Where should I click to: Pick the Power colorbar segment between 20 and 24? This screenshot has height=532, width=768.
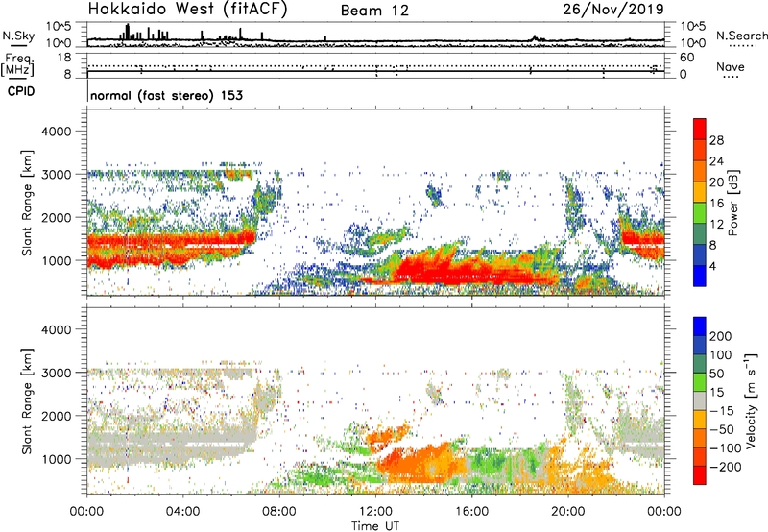(700, 171)
